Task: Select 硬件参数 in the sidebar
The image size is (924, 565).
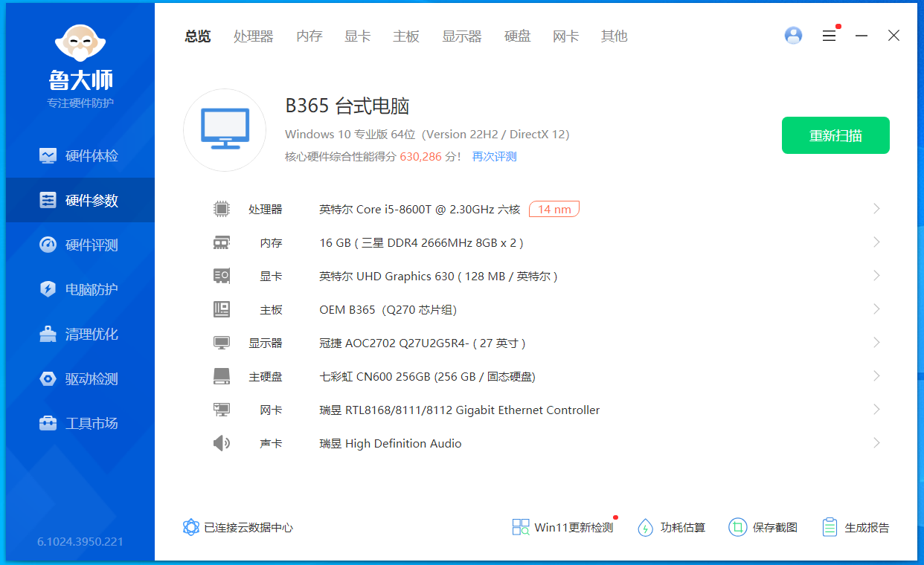Action: (80, 200)
